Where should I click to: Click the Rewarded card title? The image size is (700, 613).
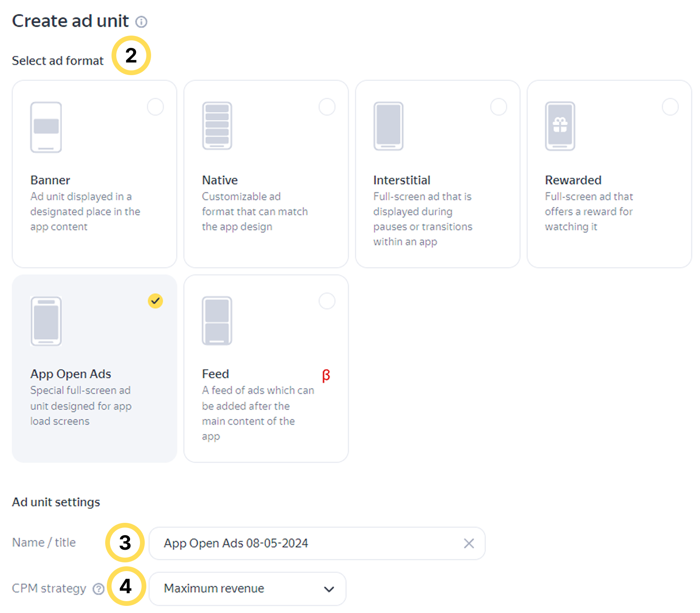click(x=573, y=180)
